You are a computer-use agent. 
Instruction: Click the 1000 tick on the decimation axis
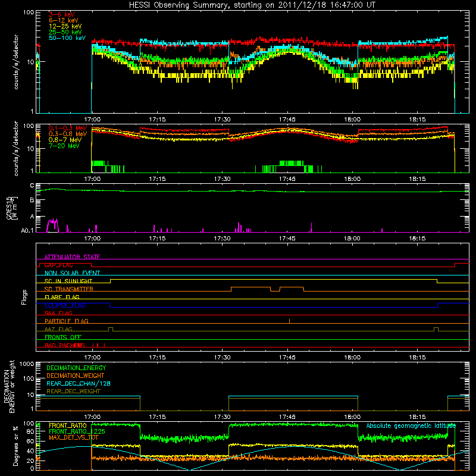[x=27, y=364]
